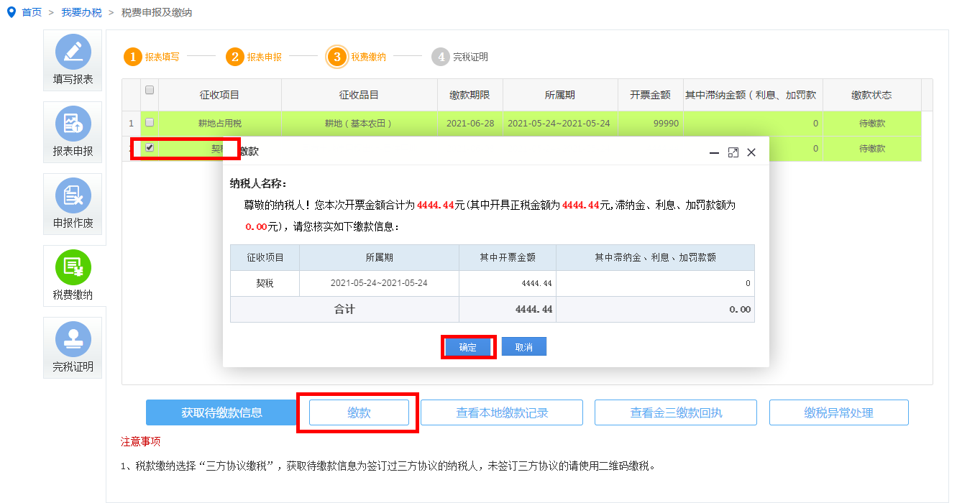Click the 纳税人名称 label in dialog
The image size is (980, 503).
click(x=258, y=183)
